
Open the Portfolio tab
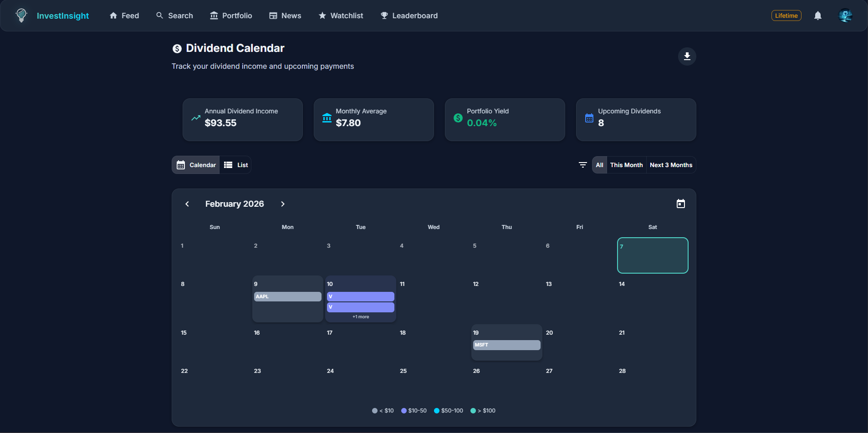(x=231, y=15)
